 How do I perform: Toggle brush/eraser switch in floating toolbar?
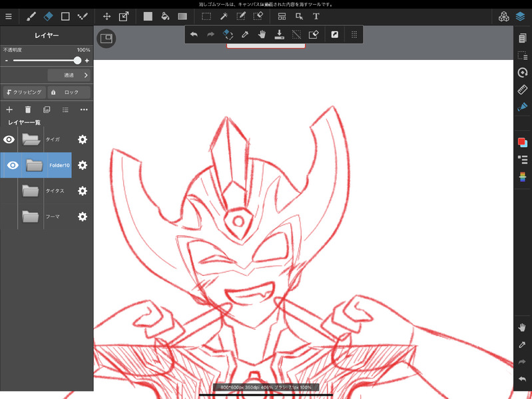[x=228, y=34]
